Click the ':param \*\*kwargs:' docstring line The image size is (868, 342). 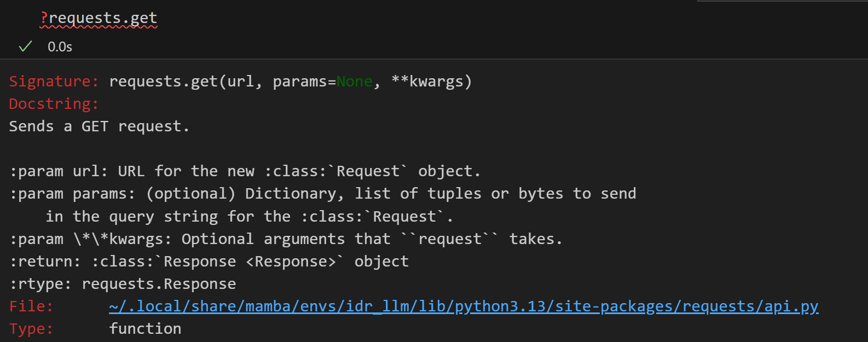(x=286, y=239)
